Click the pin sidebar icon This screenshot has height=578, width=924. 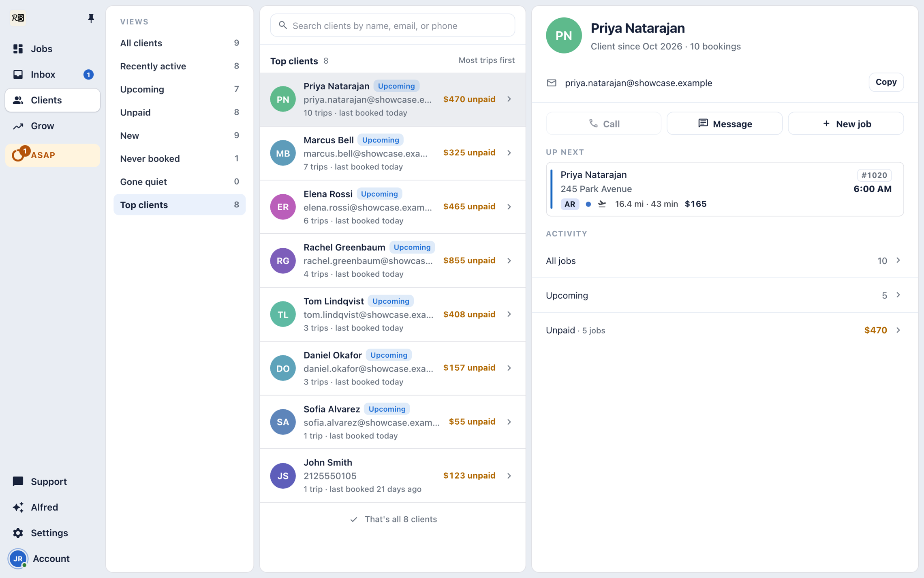click(91, 18)
